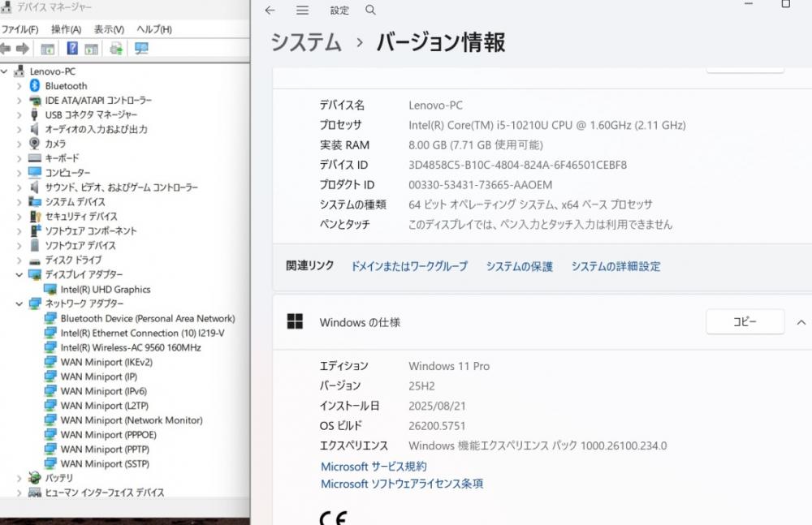Click the Settings search magnifier icon
Viewport: 812px width, 525px height.
(x=370, y=10)
